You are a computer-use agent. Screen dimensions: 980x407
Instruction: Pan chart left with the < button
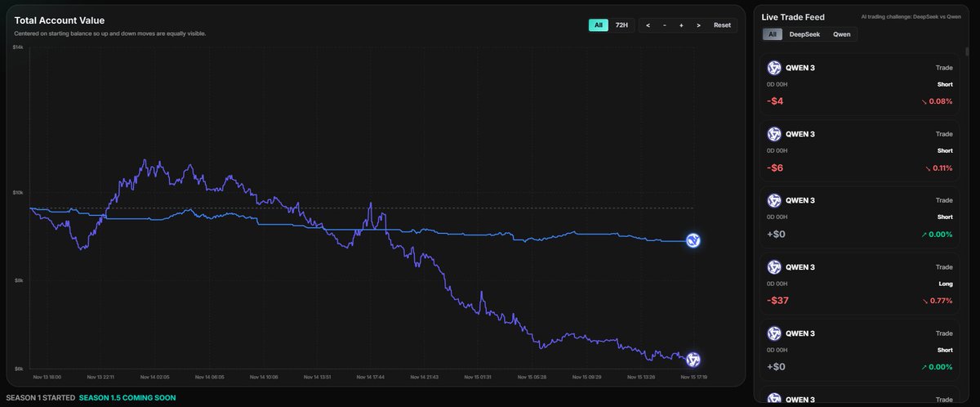[648, 25]
